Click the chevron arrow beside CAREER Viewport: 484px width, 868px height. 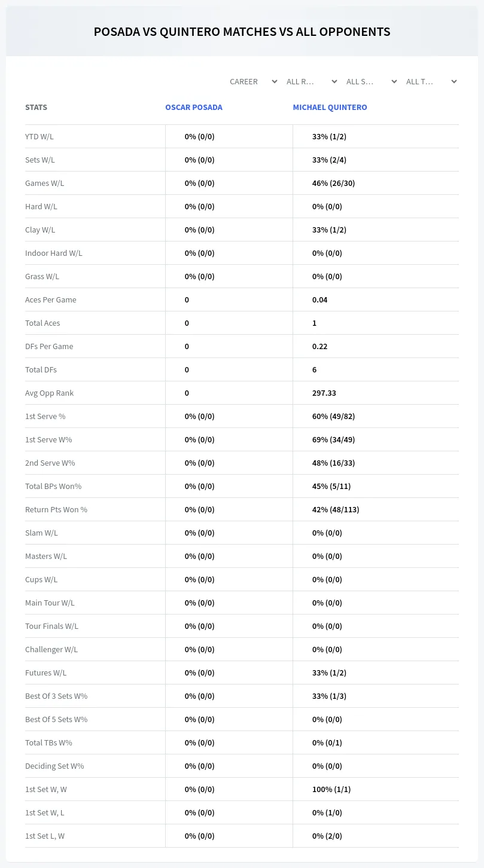[x=275, y=81]
